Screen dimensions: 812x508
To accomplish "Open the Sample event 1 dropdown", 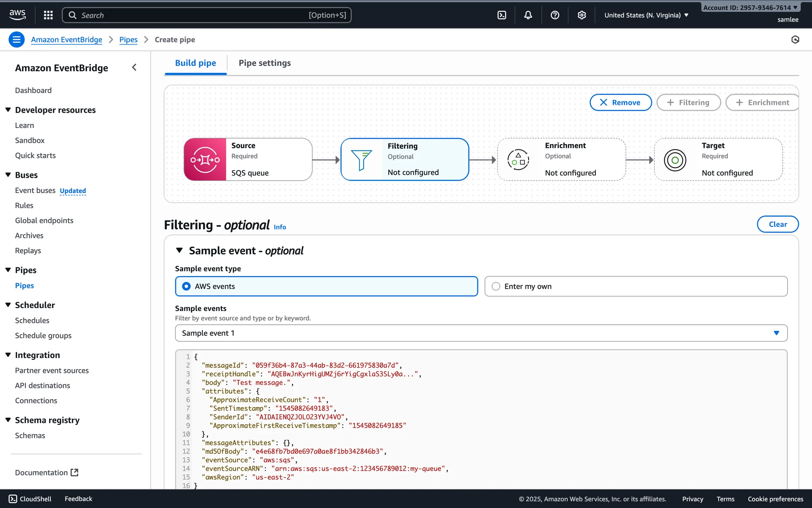I will pos(481,333).
